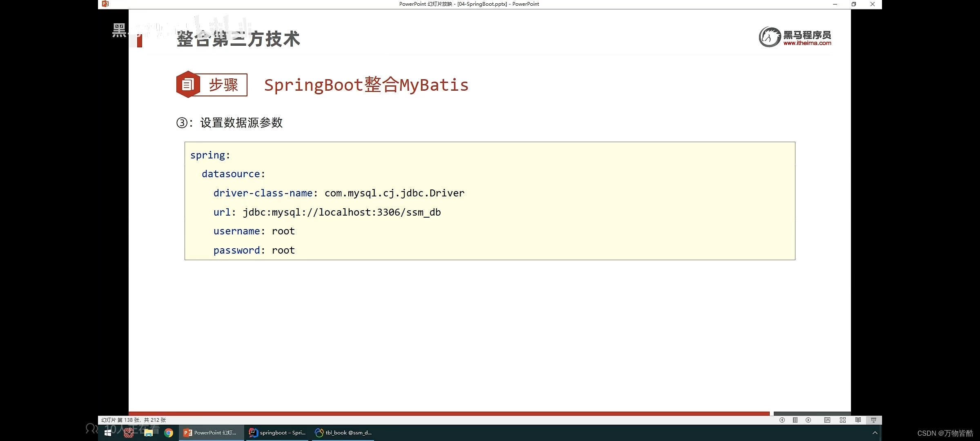The height and width of the screenshot is (441, 980).
Task: Show hidden system tray icons
Action: point(875,433)
